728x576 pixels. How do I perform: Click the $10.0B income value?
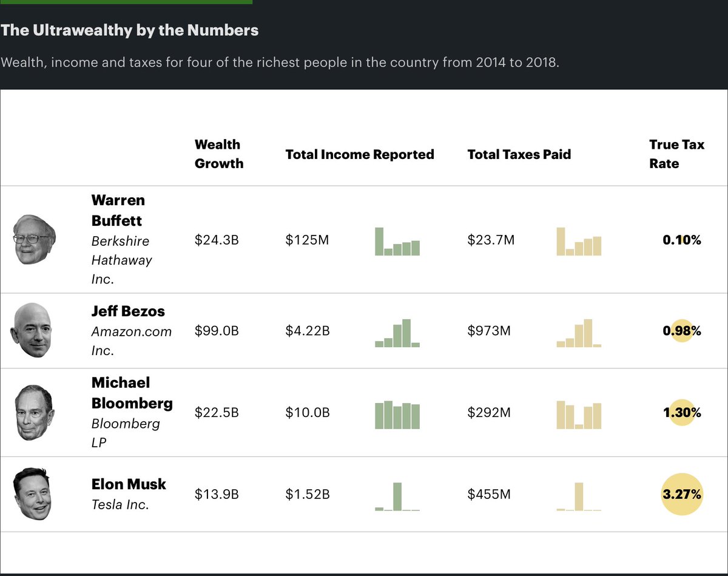308,413
